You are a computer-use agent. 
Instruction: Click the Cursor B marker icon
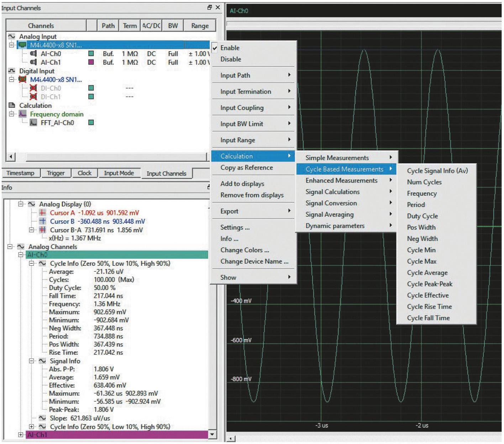pyautogui.click(x=42, y=221)
